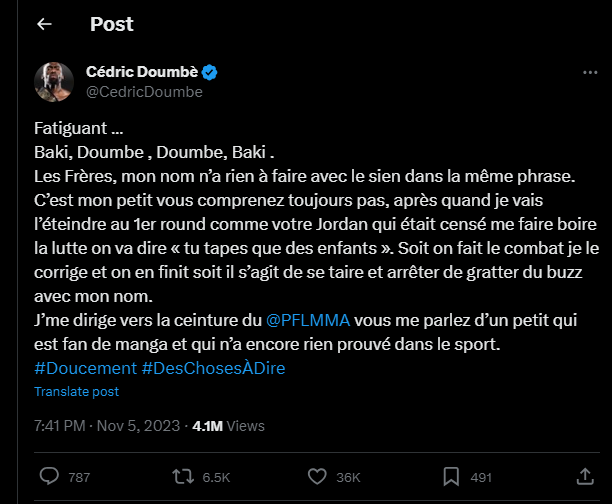Click the back arrow icon
This screenshot has width=612, height=504.
click(44, 24)
